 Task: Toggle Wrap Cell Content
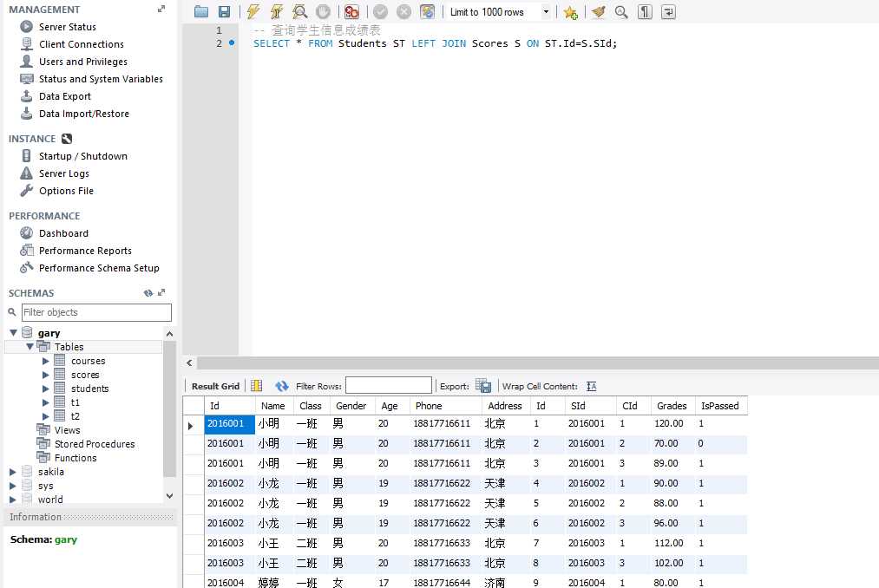pos(592,386)
